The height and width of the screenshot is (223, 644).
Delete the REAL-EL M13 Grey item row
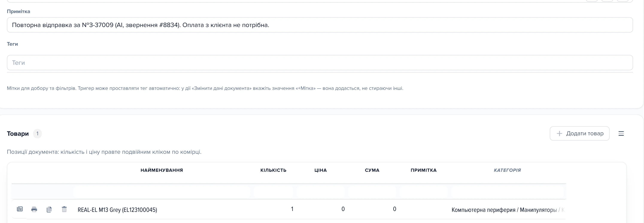(64, 209)
